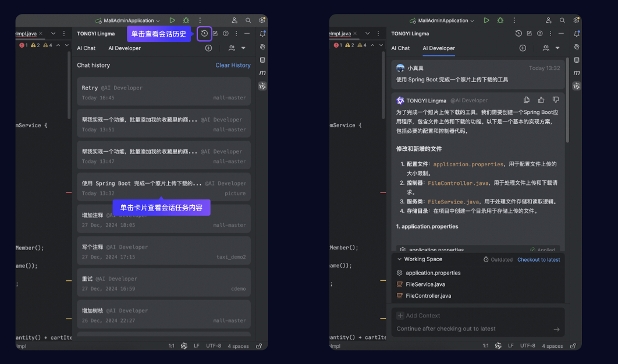The height and width of the screenshot is (364, 618).
Task: Thumbs up the Lingma answer, right window
Action: tap(541, 100)
